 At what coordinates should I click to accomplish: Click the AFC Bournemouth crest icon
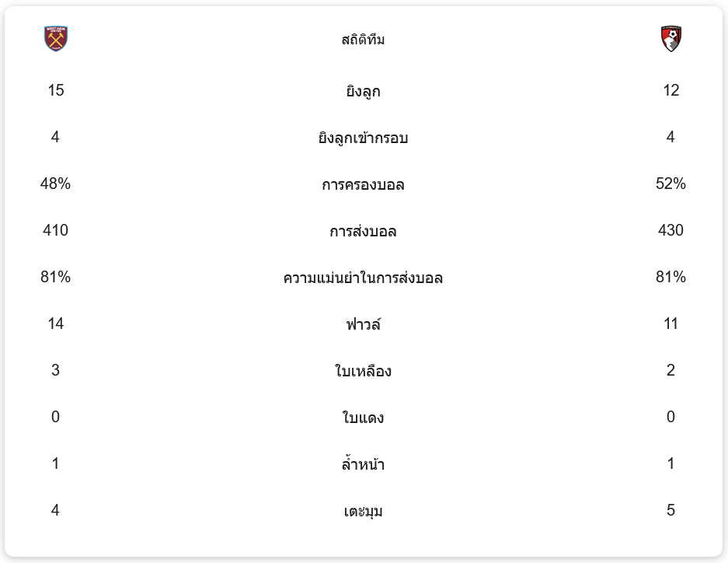click(x=671, y=39)
